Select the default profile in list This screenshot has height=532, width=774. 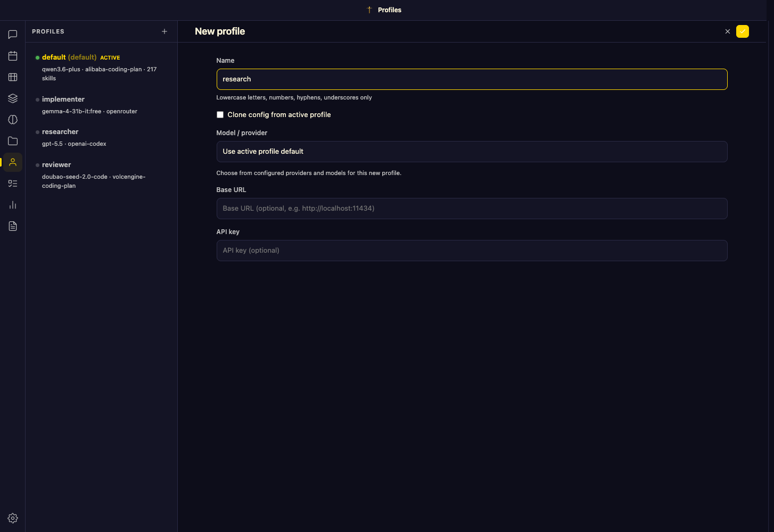click(101, 67)
